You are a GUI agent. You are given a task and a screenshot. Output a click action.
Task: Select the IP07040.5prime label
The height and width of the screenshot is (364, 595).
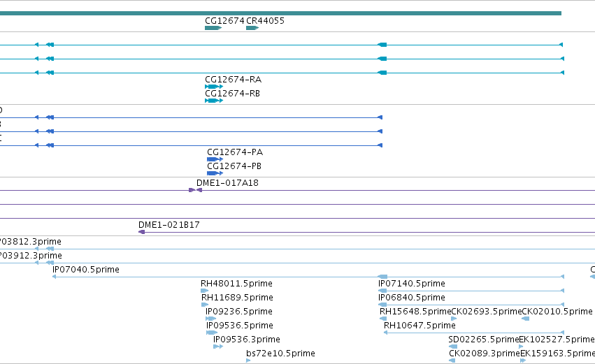pyautogui.click(x=86, y=270)
